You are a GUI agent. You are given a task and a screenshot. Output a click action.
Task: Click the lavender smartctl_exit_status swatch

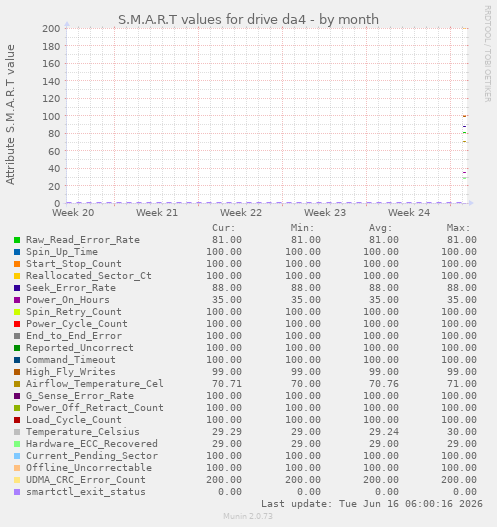(17, 492)
